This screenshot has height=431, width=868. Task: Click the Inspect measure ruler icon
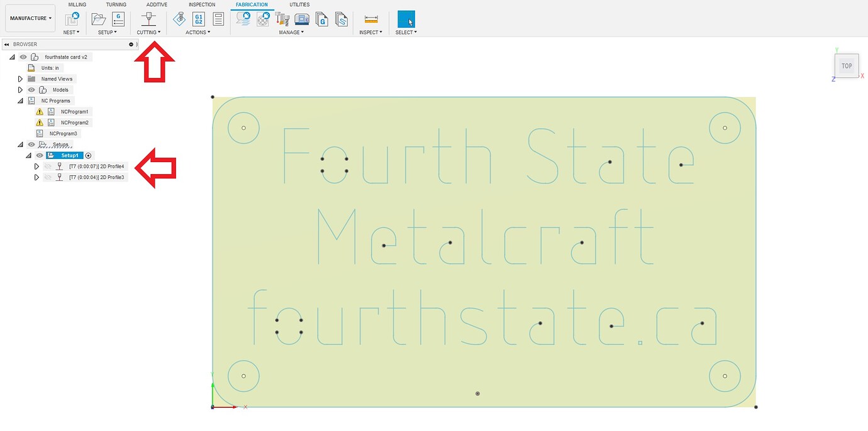[370, 19]
